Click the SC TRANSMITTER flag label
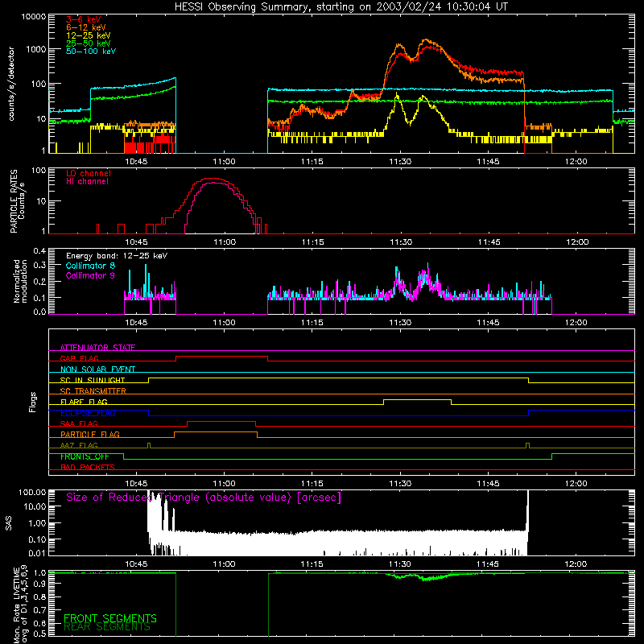Image resolution: width=644 pixels, height=644 pixels. (x=93, y=390)
